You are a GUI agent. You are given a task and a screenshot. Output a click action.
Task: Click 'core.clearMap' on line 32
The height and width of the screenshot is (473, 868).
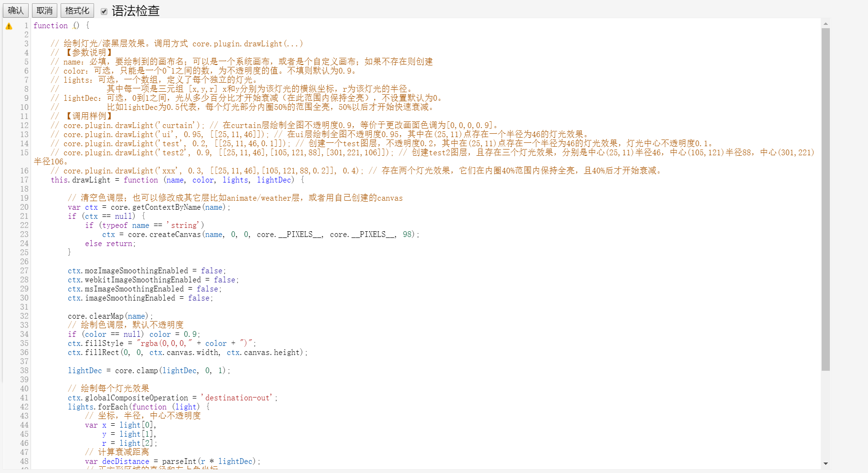click(95, 316)
